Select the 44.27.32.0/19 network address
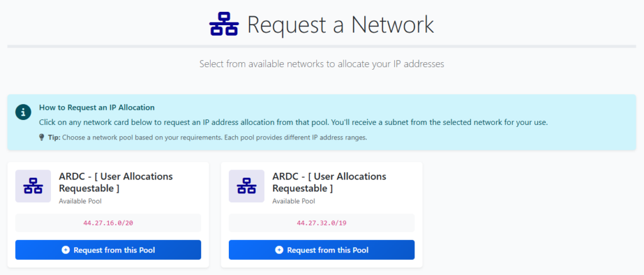644x275 pixels. point(322,223)
